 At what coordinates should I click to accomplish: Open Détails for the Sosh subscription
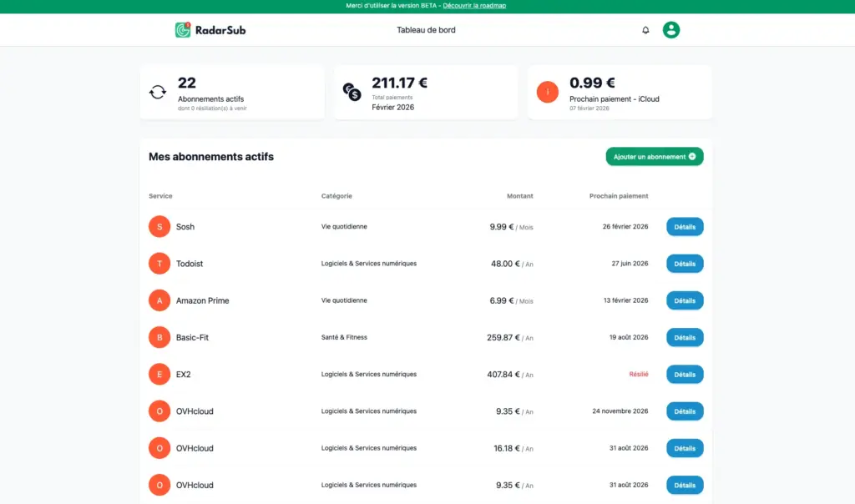click(x=684, y=226)
